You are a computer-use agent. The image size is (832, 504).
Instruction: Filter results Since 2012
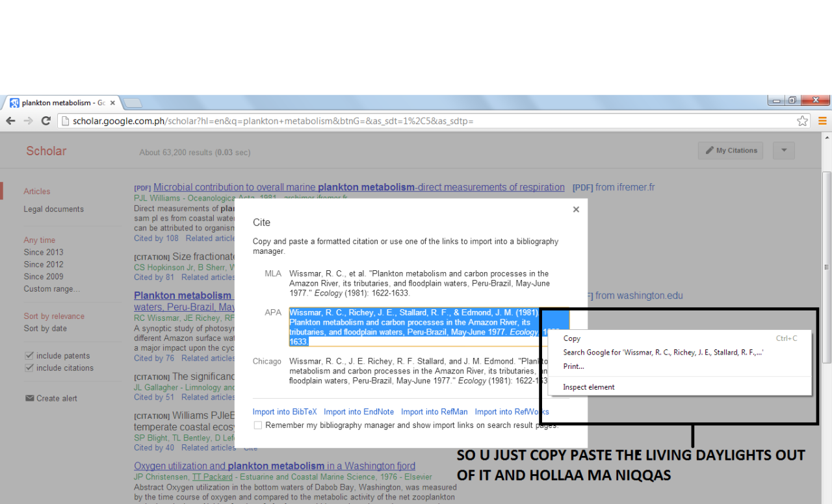tap(44, 264)
